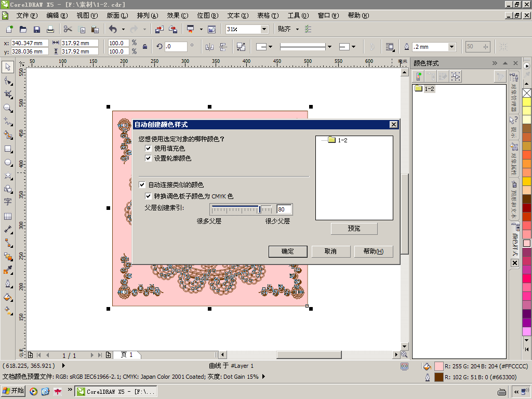Screen dimensions: 532x399
Task: Click the 确定 button
Action: coord(288,251)
